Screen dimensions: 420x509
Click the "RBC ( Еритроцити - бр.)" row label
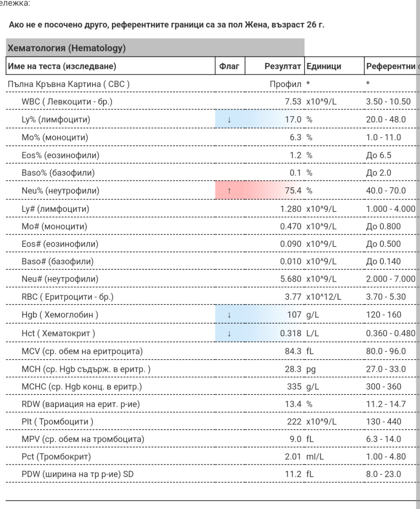(67, 298)
